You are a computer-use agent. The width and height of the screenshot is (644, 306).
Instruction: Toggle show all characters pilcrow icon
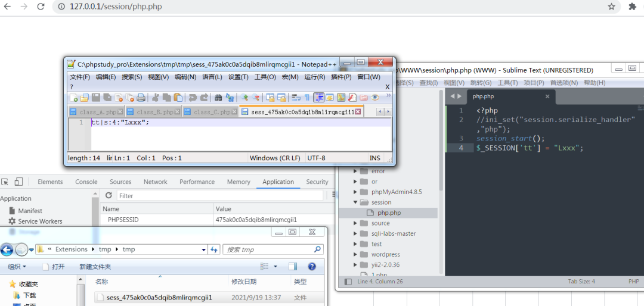[307, 98]
